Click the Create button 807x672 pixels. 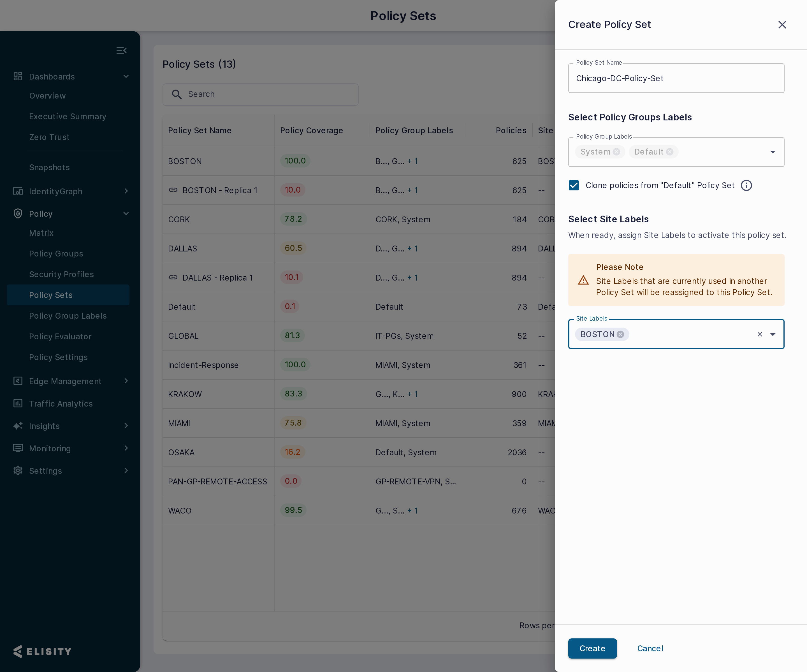coord(592,648)
